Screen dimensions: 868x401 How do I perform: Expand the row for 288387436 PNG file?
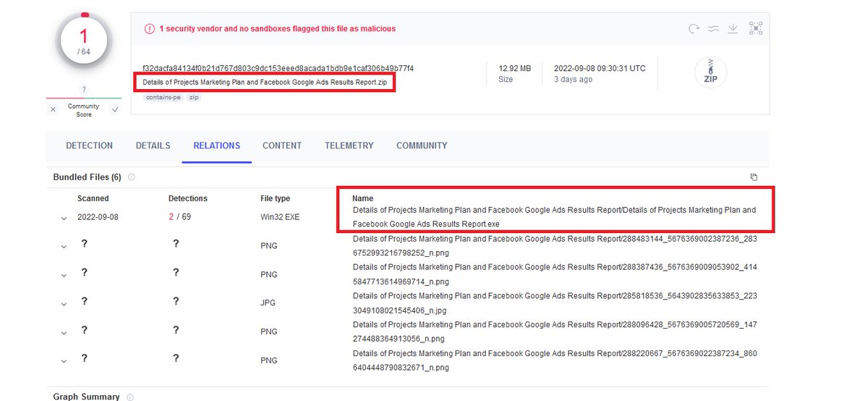pyautogui.click(x=64, y=274)
